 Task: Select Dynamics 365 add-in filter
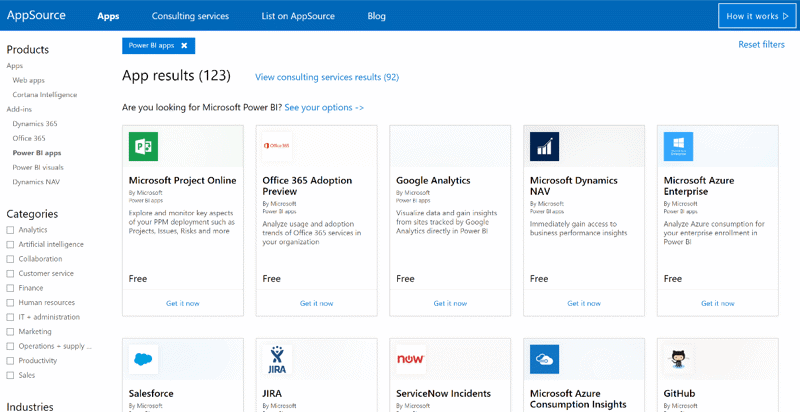tap(35, 124)
